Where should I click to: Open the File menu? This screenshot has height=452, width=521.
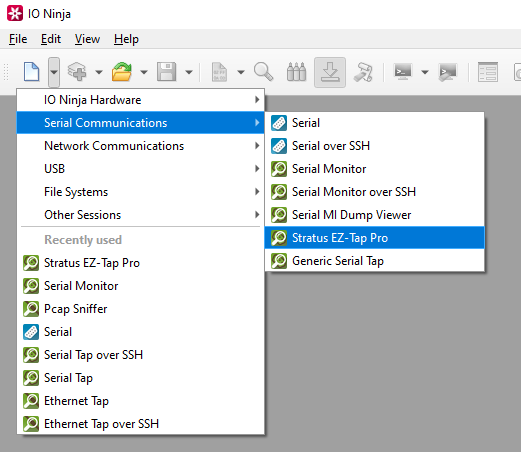click(x=18, y=39)
